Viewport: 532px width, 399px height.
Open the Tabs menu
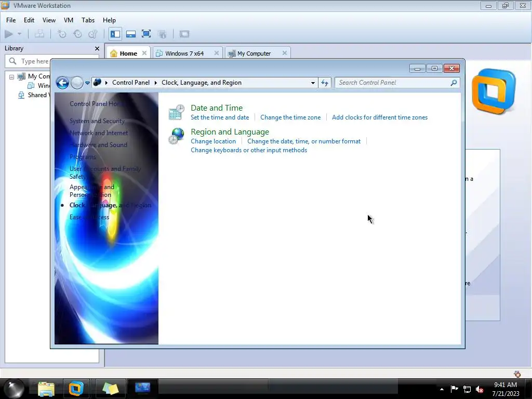pyautogui.click(x=88, y=20)
